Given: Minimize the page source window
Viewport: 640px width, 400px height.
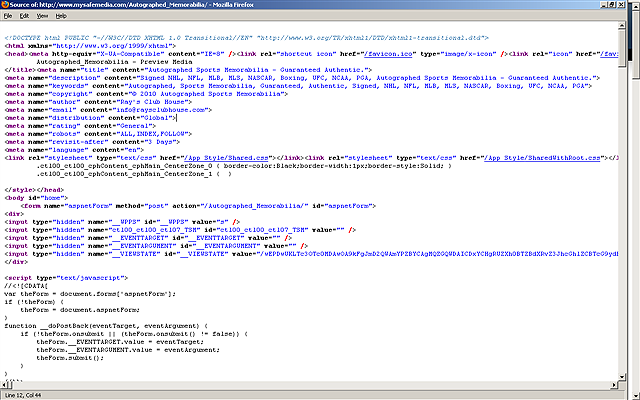Looking at the screenshot, I should pyautogui.click(x=601, y=6).
